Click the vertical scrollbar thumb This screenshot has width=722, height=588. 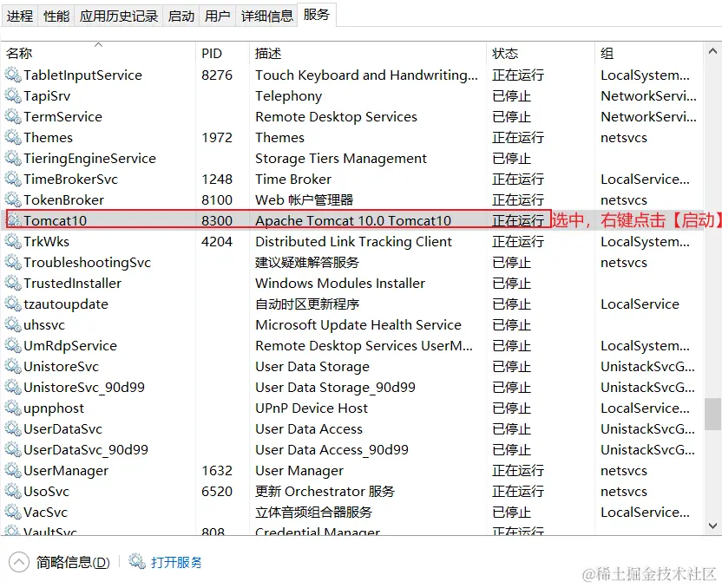(x=712, y=414)
